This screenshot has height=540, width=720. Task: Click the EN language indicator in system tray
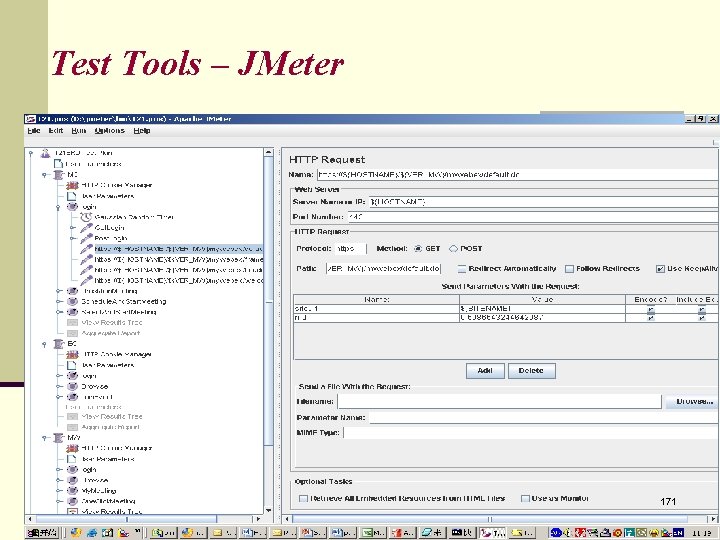tap(678, 533)
